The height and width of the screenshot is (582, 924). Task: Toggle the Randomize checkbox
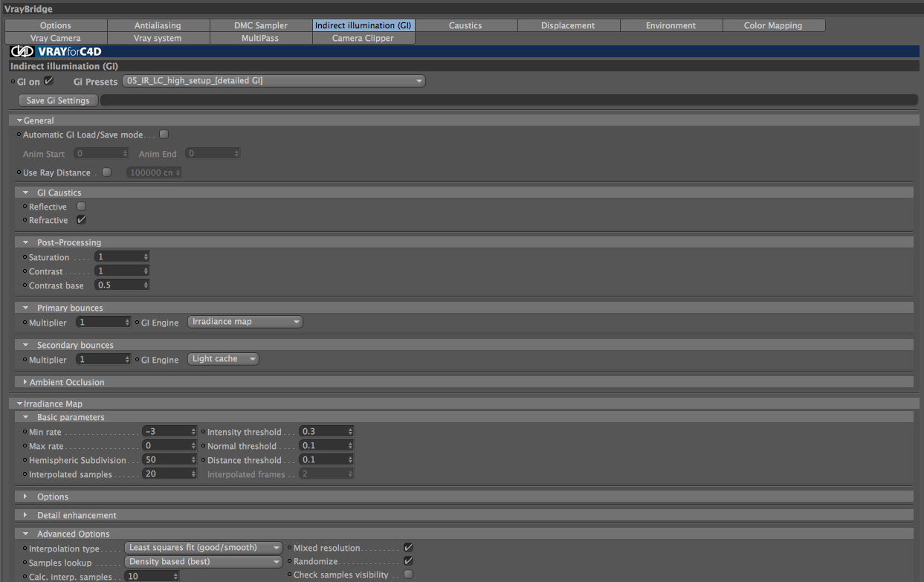tap(408, 561)
